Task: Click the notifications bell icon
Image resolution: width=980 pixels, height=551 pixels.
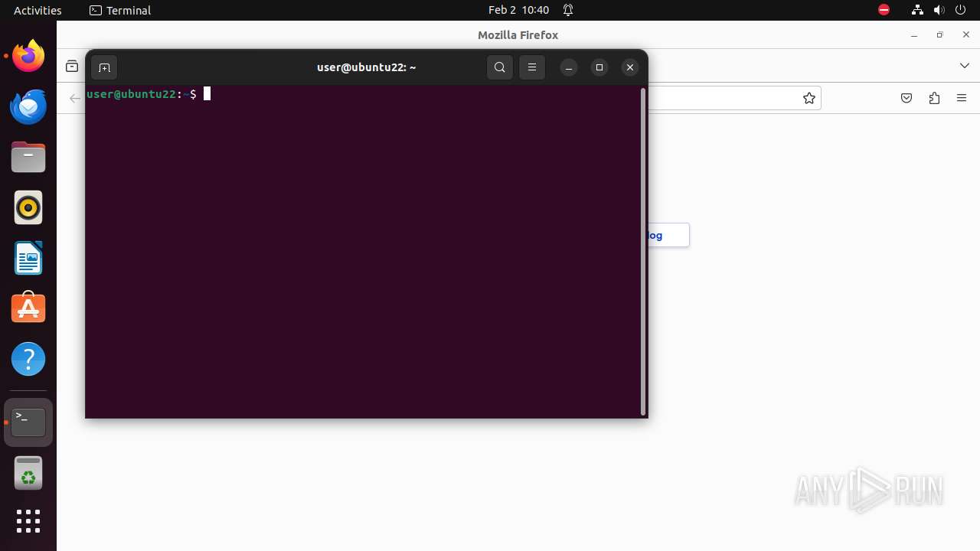Action: pyautogui.click(x=568, y=10)
